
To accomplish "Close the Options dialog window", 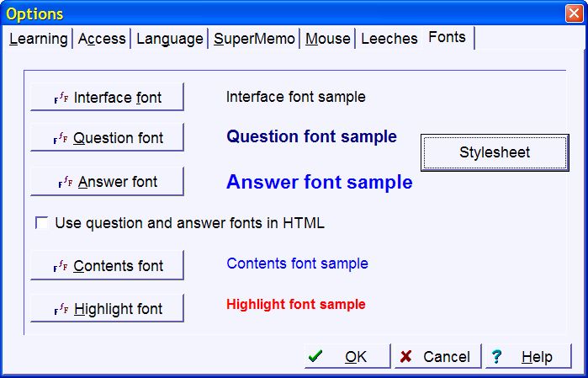I will point(575,14).
